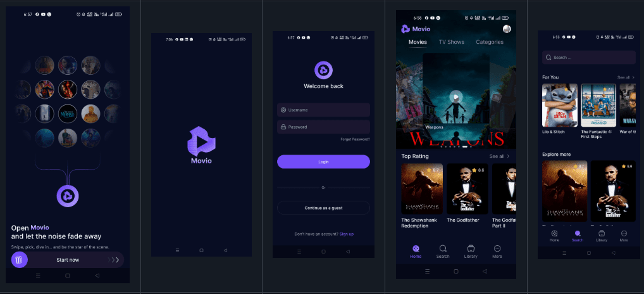Select Home in home screen bottom bar

tap(416, 252)
